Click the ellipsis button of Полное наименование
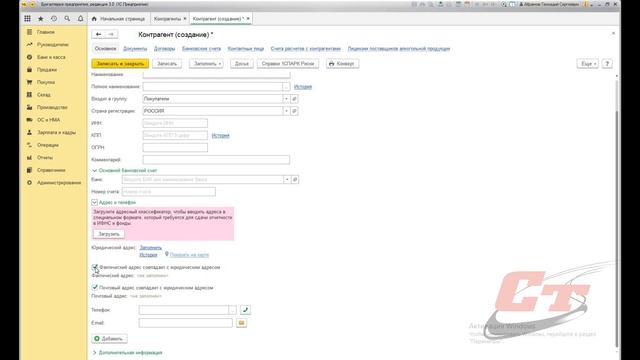 pos(286,87)
